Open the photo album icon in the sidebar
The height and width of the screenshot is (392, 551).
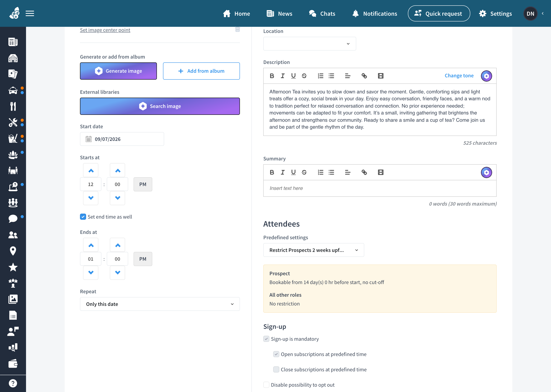click(x=13, y=299)
